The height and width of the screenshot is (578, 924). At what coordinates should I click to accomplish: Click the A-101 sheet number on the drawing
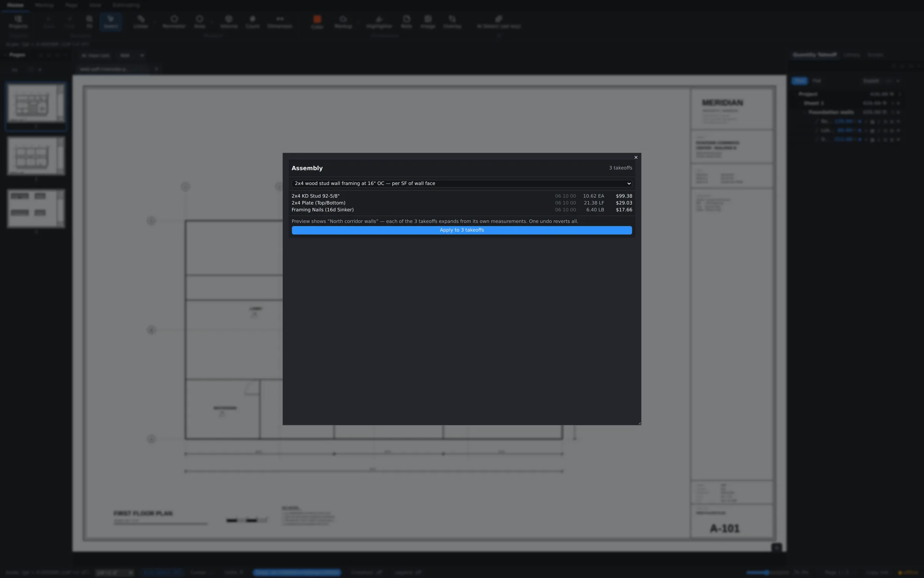click(x=725, y=529)
